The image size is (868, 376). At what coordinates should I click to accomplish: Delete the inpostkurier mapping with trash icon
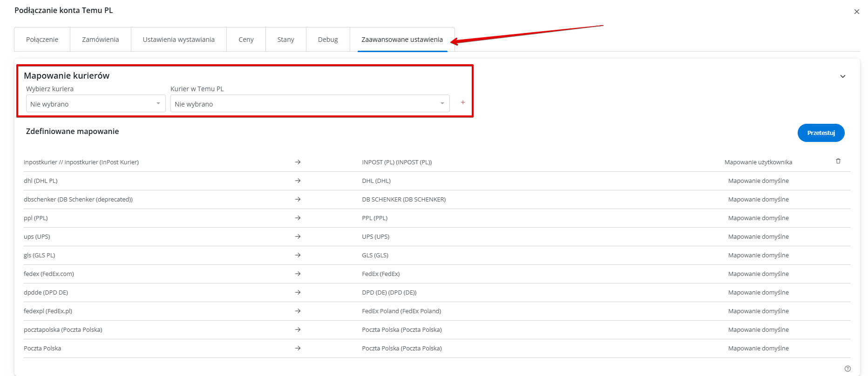pyautogui.click(x=838, y=161)
